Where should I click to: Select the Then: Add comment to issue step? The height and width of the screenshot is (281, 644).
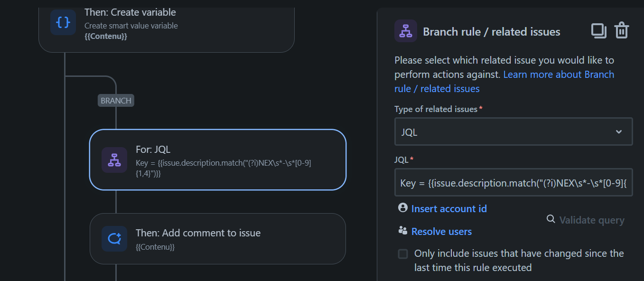click(218, 239)
